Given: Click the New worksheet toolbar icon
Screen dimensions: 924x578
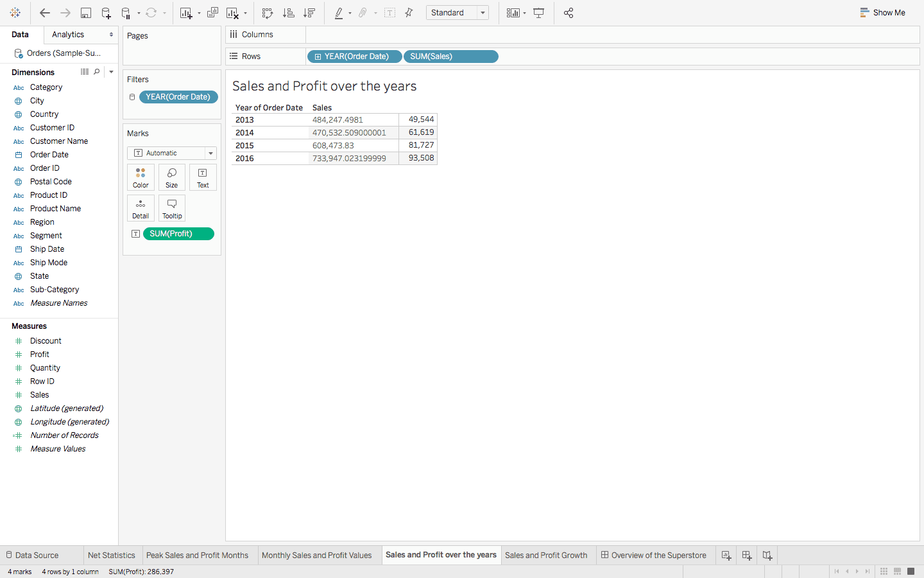Looking at the screenshot, I should (186, 13).
